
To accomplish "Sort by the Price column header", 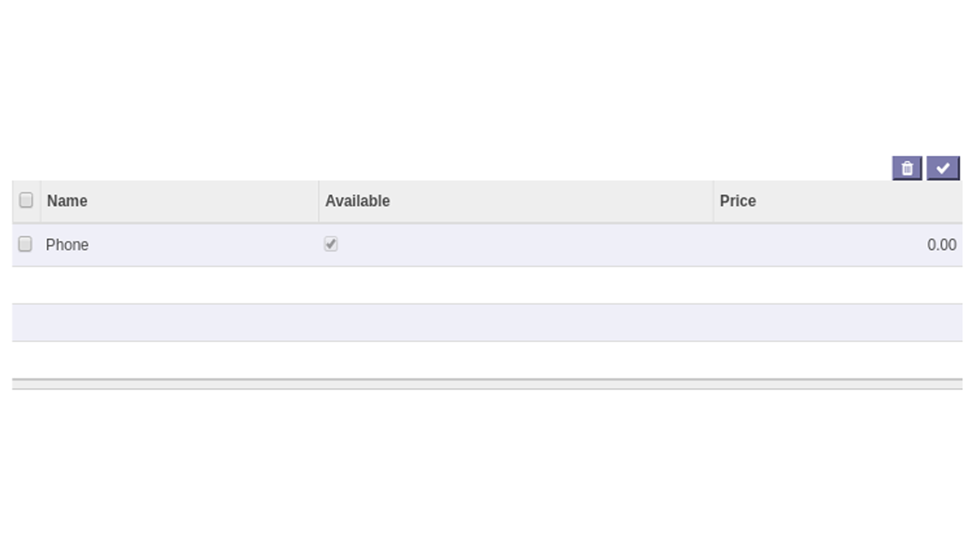I will click(x=738, y=201).
